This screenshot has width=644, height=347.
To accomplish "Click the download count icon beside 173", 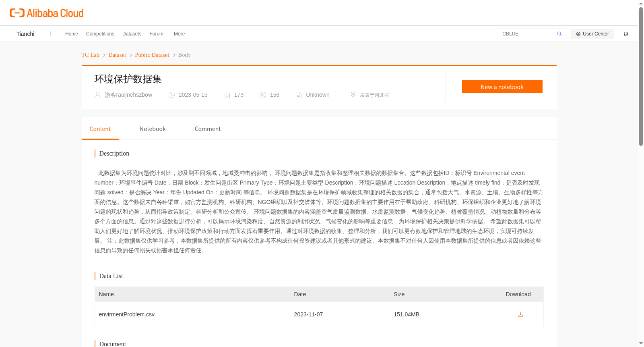I will (227, 95).
